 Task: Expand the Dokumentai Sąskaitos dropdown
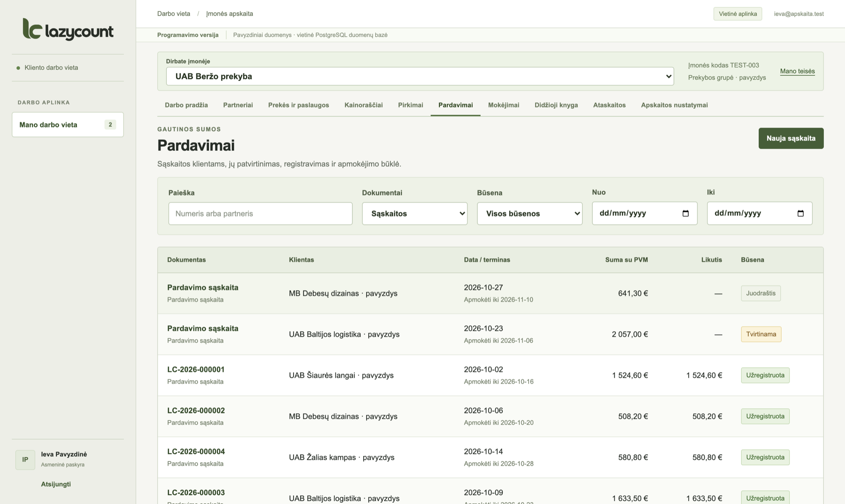(x=414, y=214)
